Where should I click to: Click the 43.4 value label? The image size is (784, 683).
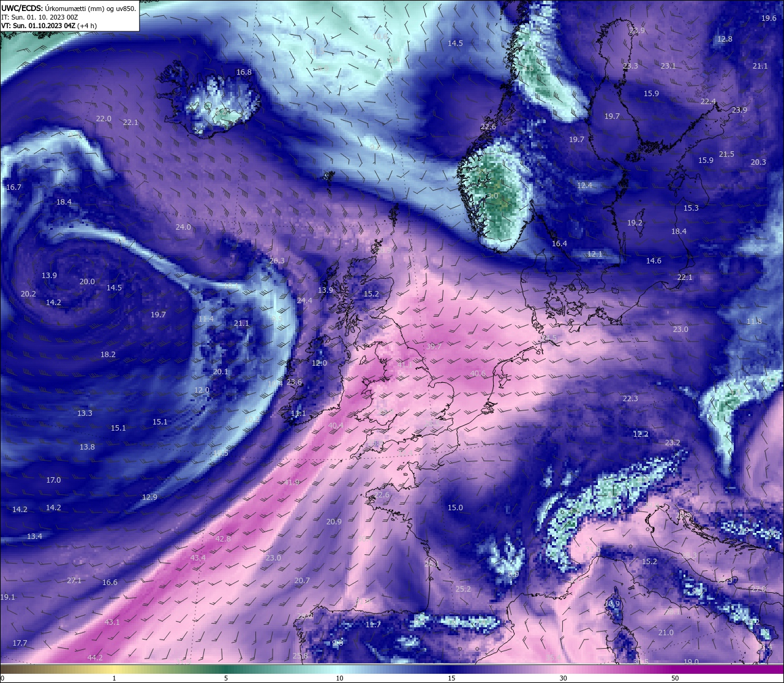pyautogui.click(x=198, y=558)
